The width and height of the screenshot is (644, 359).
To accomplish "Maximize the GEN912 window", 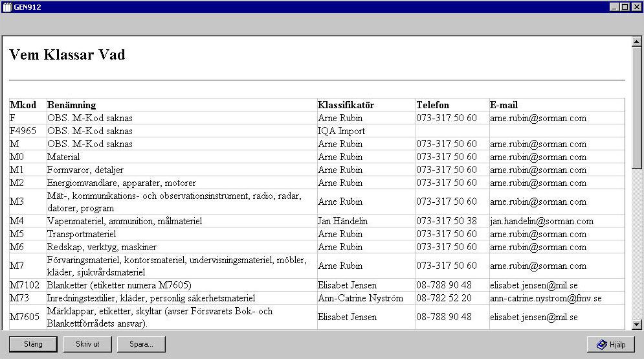I will coord(625,7).
